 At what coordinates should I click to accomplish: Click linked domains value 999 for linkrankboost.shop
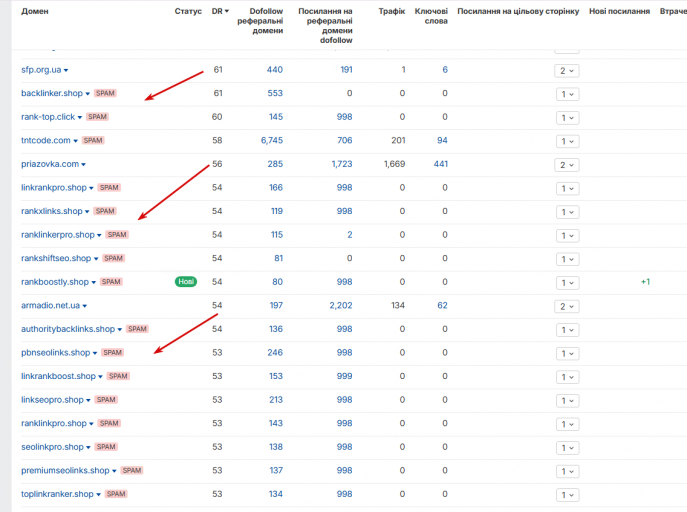(x=344, y=376)
